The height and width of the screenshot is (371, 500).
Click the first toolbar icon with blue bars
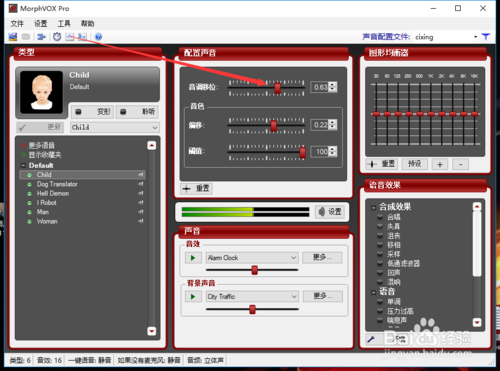pyautogui.click(x=13, y=37)
